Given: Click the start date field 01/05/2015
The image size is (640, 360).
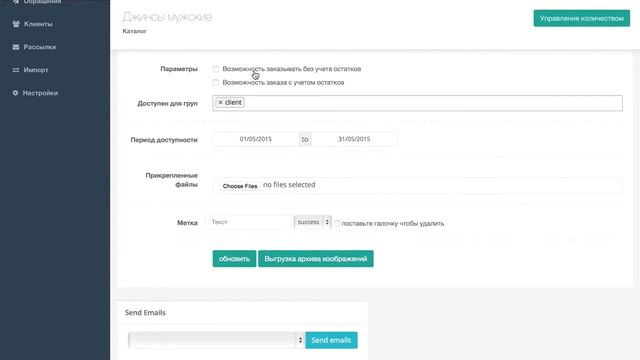Looking at the screenshot, I should click(256, 139).
